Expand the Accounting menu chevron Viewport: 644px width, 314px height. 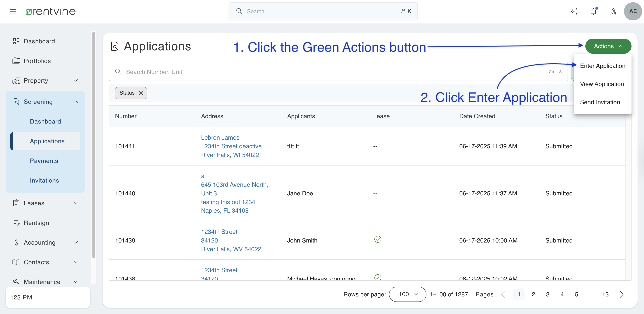tap(76, 242)
